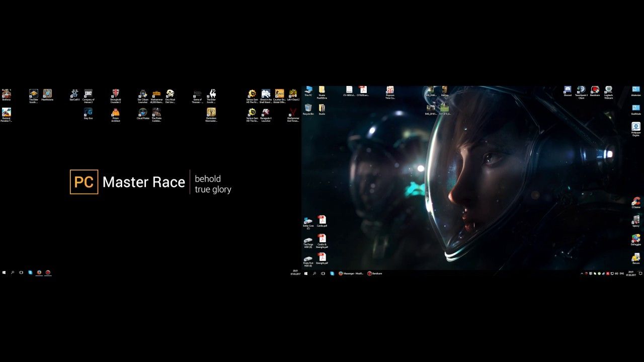Click Start button on left monitor taskbar
This screenshot has width=644, height=362.
pos(4,273)
